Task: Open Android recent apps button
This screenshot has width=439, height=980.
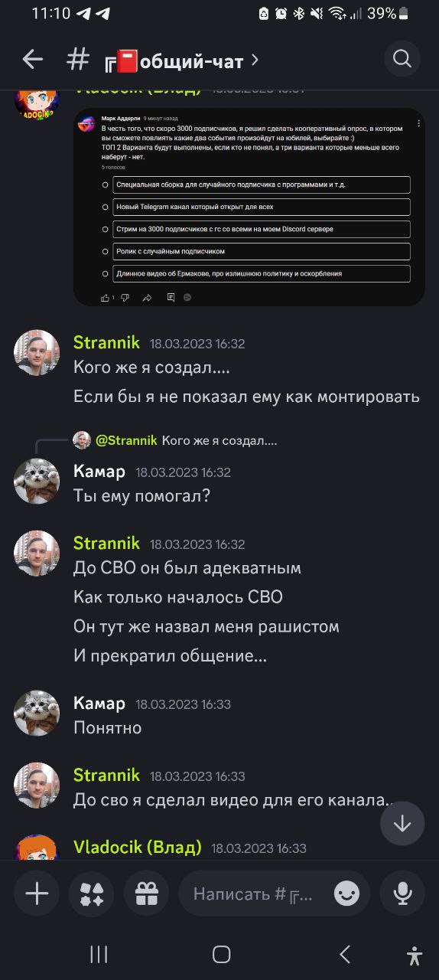Action: pos(99,954)
